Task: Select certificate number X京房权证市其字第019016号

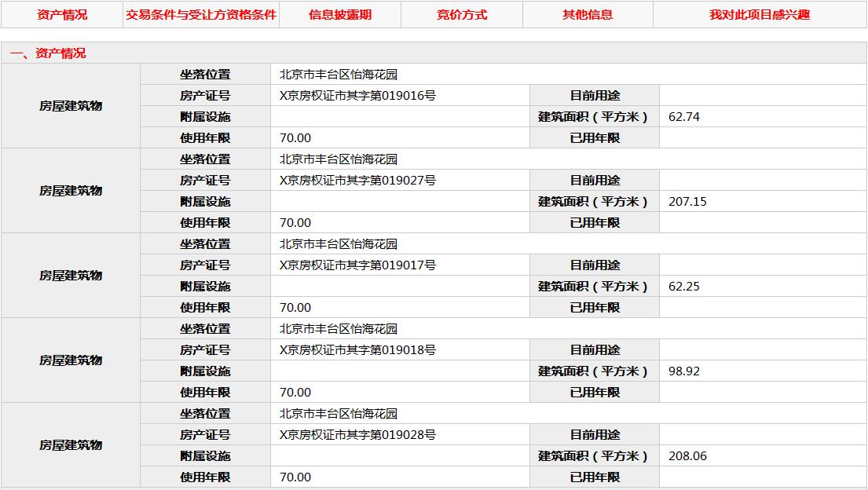Action: point(357,96)
